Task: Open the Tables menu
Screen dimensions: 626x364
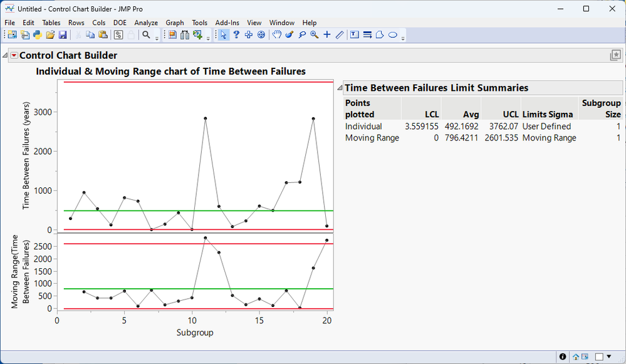Action: tap(51, 23)
